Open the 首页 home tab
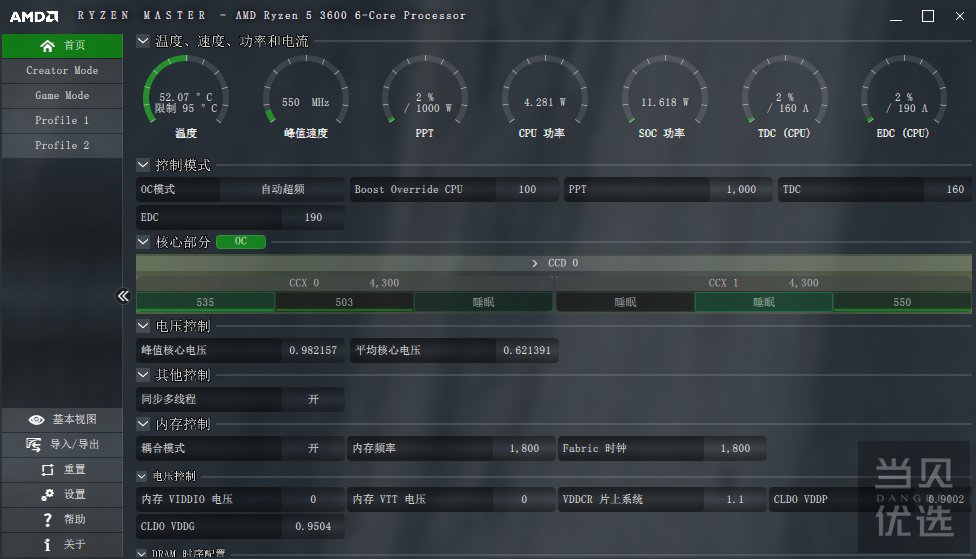976x559 pixels. point(62,45)
